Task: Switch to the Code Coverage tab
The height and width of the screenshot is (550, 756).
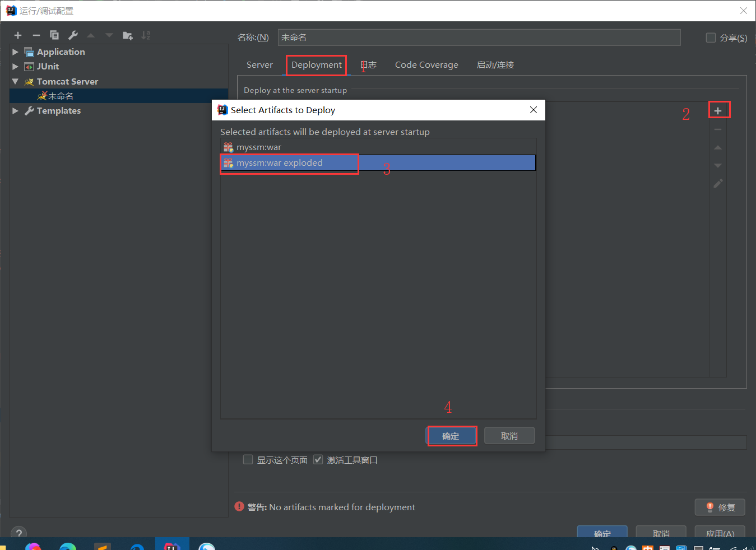Action: [426, 65]
